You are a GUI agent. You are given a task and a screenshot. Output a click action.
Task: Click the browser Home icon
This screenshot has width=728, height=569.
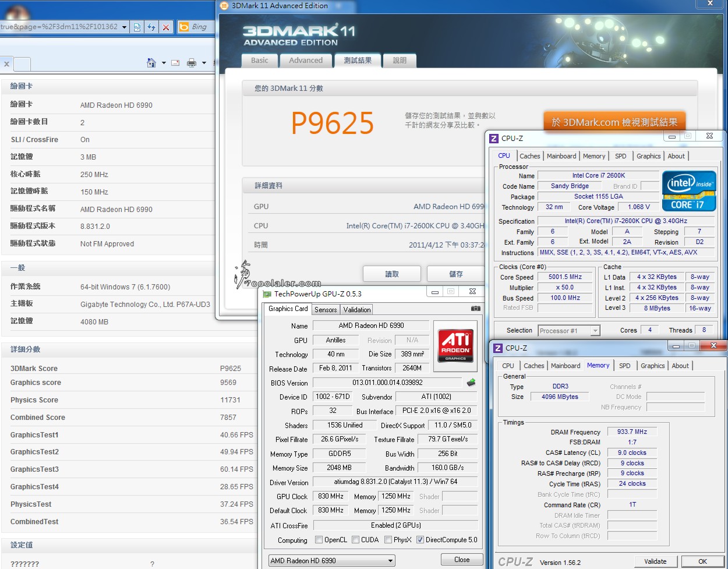151,63
